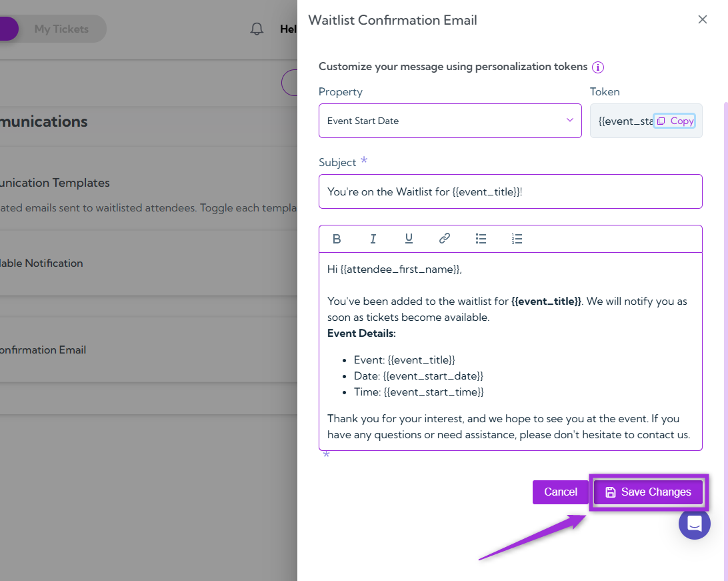Image resolution: width=728 pixels, height=581 pixels.
Task: Copy the event_start_date token
Action: point(675,121)
